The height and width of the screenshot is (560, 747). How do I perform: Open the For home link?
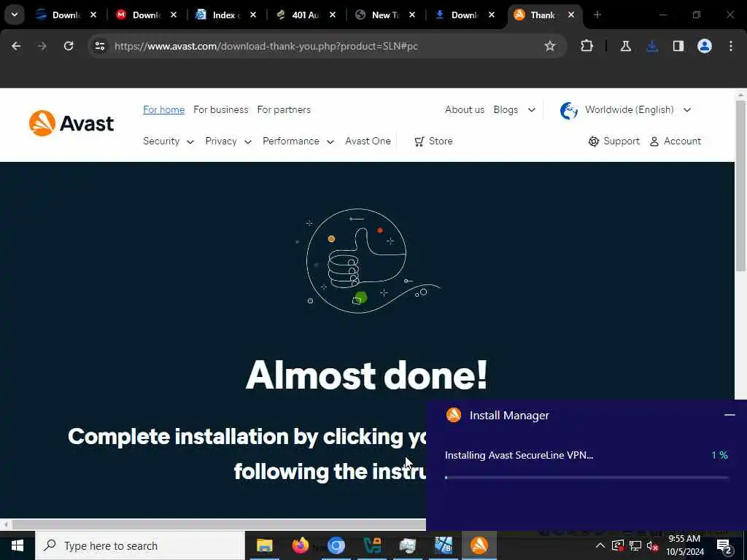[164, 109]
